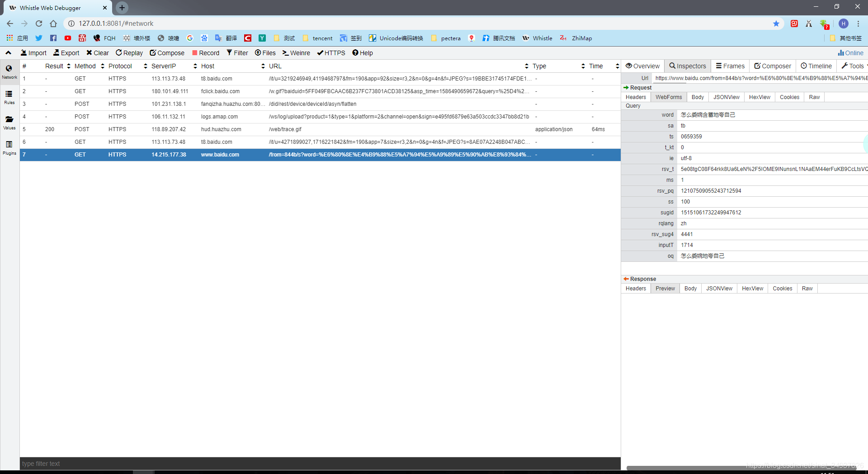Open the FQH bookmark
The height and width of the screenshot is (474, 868).
(x=104, y=38)
